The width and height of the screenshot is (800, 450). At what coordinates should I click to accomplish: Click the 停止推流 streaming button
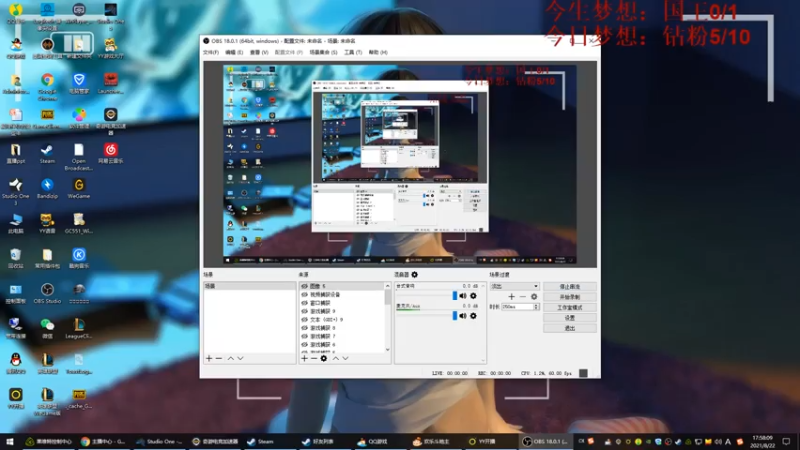click(x=569, y=287)
